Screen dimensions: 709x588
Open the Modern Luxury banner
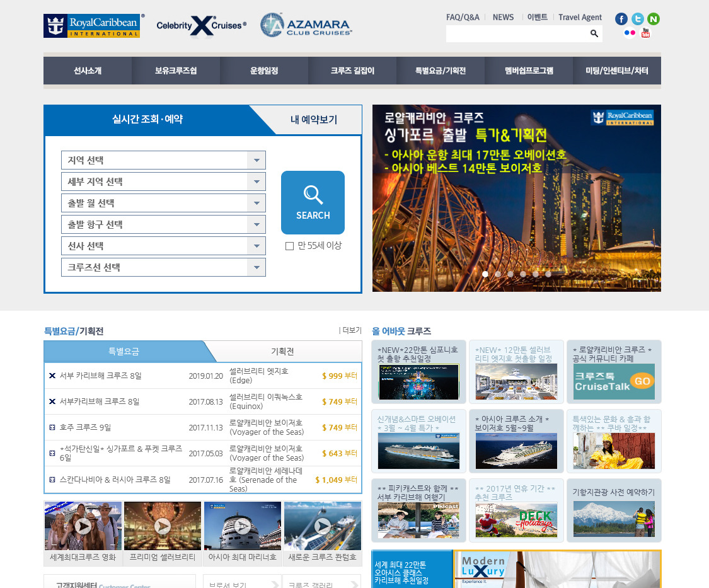point(557,569)
